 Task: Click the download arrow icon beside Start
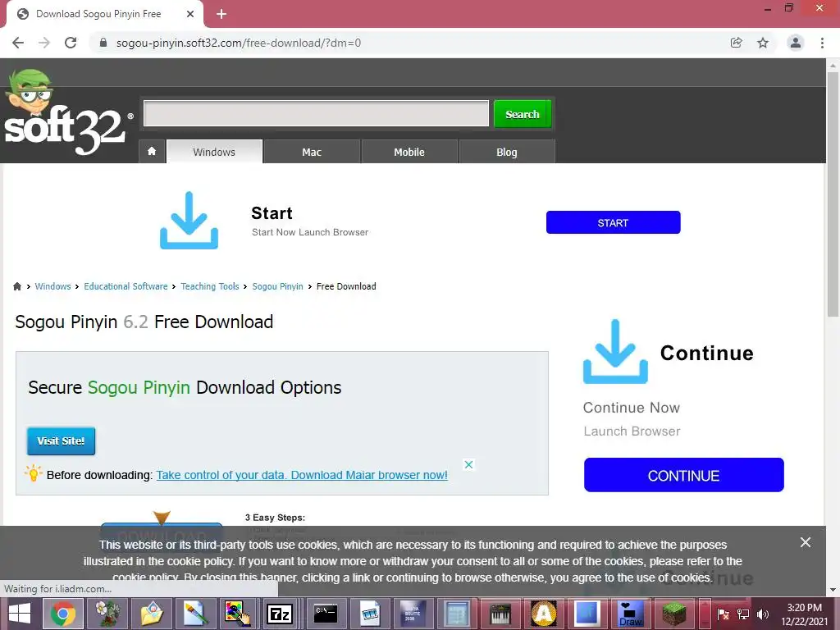point(189,220)
